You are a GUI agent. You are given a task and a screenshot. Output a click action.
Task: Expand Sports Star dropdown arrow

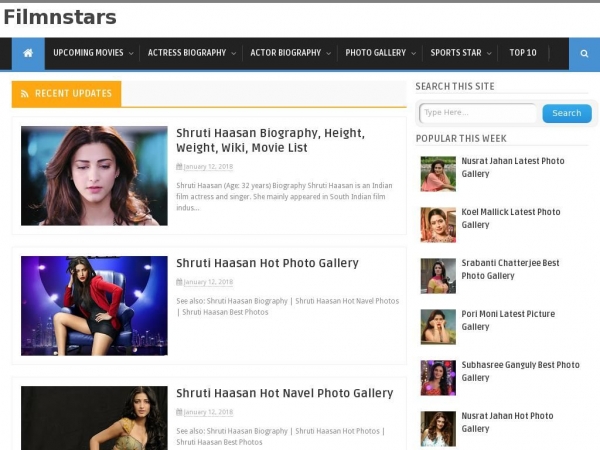[489, 54]
